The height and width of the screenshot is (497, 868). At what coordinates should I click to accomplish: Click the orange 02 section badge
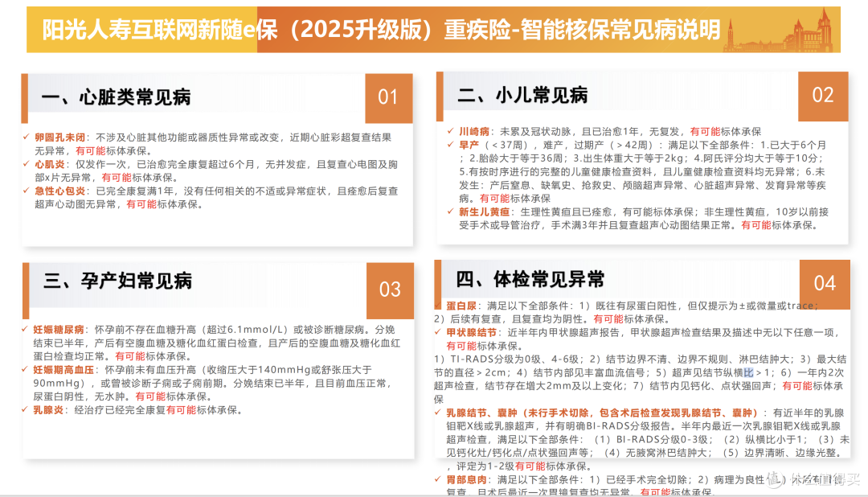tap(823, 96)
